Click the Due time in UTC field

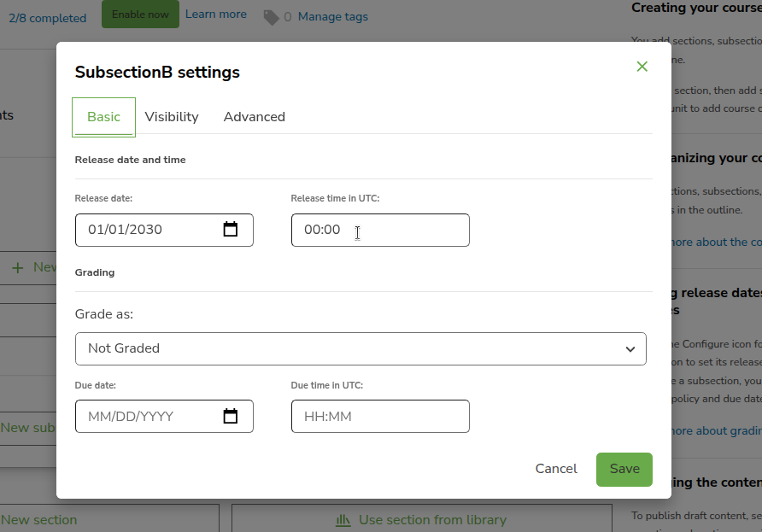click(x=380, y=417)
